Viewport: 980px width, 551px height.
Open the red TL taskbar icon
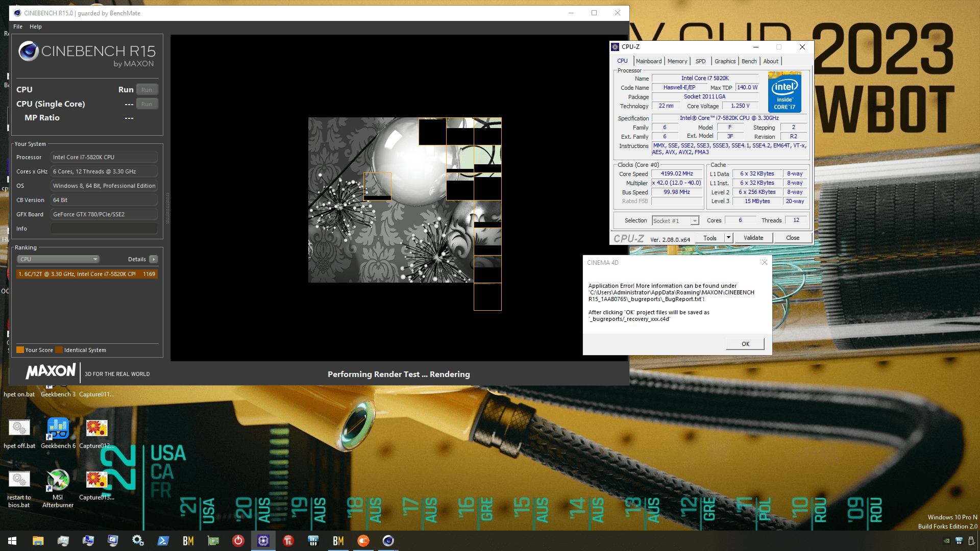[288, 541]
